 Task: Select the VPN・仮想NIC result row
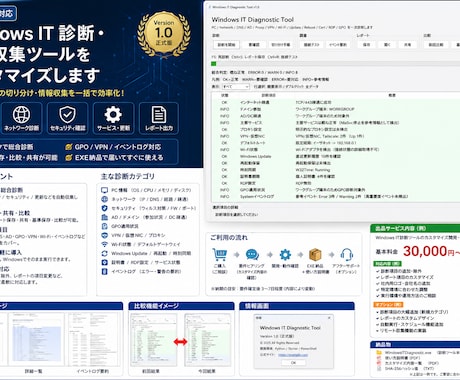336,136
